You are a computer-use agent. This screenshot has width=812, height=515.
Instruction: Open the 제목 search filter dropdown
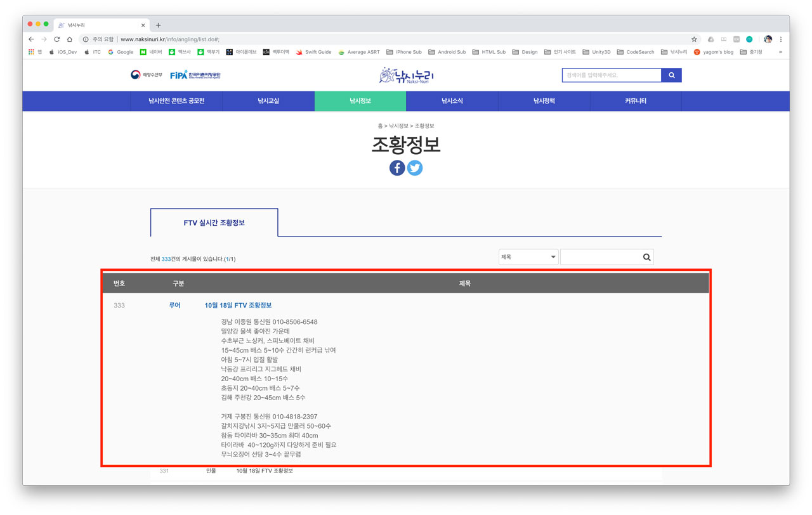(x=528, y=257)
